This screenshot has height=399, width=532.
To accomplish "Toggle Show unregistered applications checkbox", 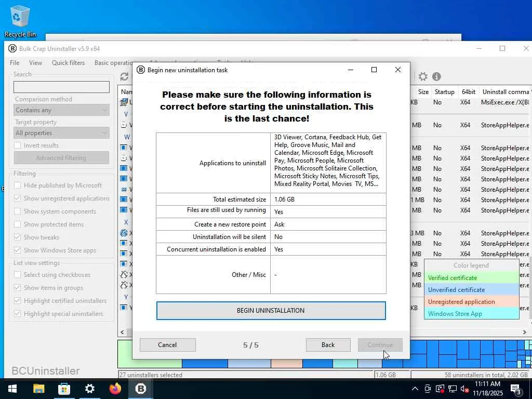I will tap(17, 198).
